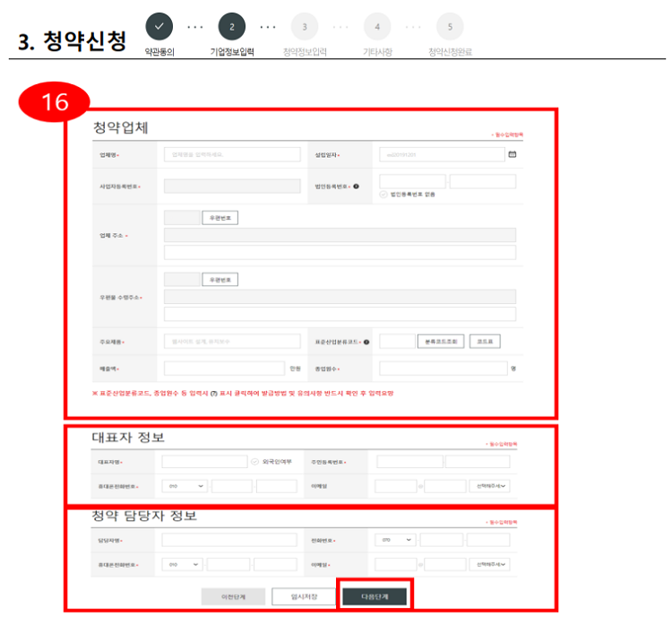Click the help icon beside 표준산업분류코드
672x625 pixels.
point(369,342)
